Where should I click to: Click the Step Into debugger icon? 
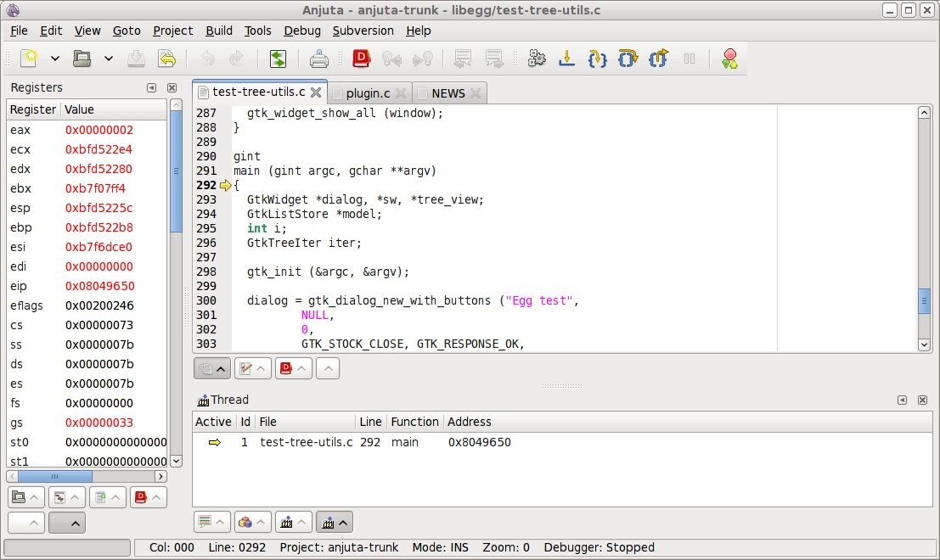pos(597,59)
